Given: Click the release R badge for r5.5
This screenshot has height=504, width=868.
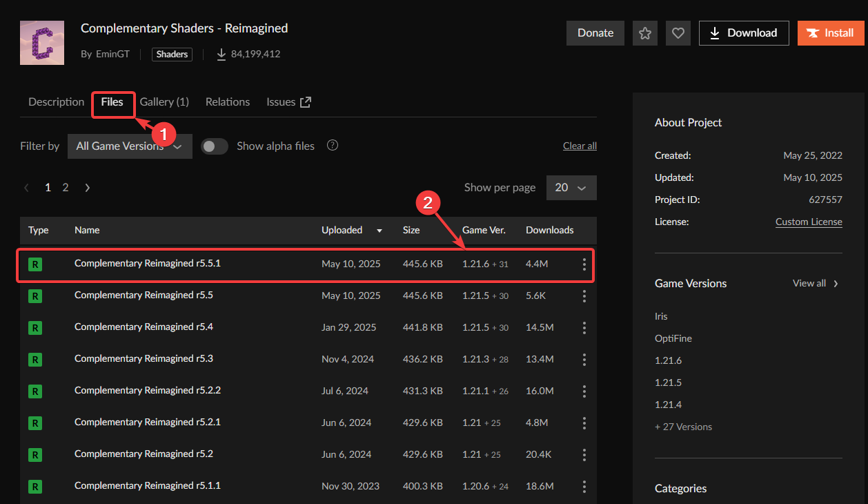Looking at the screenshot, I should pyautogui.click(x=35, y=296).
